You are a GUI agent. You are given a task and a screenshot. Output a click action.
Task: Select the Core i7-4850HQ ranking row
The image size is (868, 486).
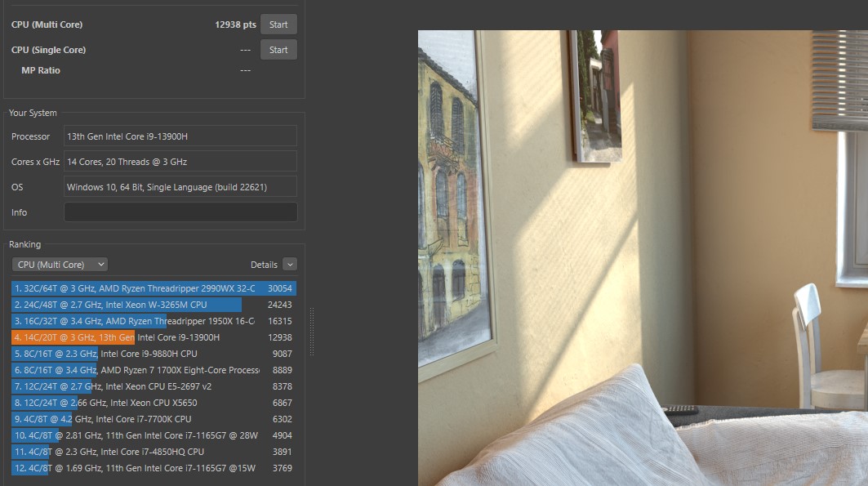point(154,452)
